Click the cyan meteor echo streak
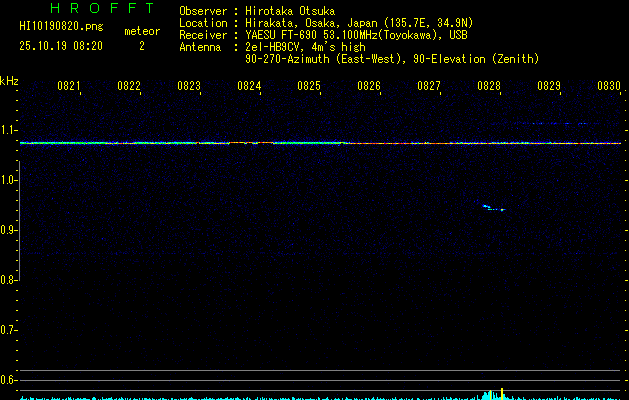 492,208
